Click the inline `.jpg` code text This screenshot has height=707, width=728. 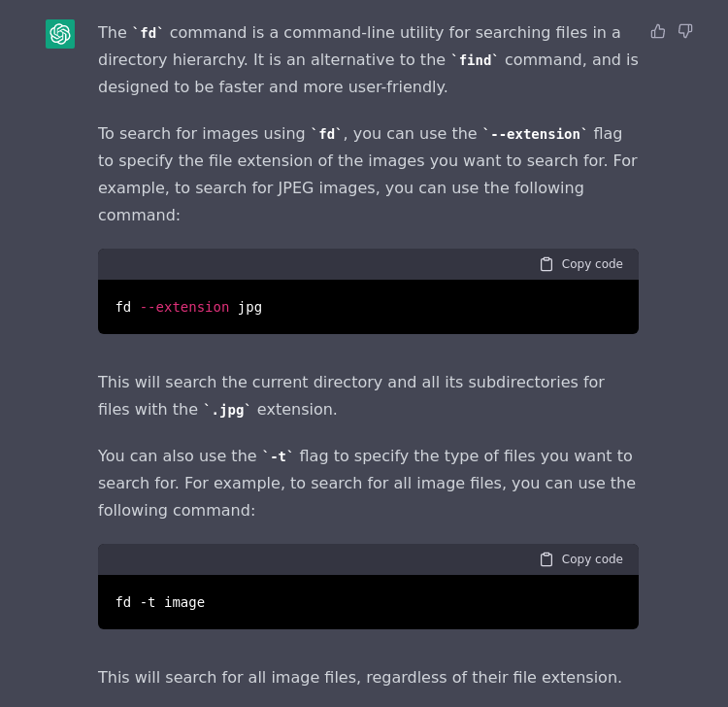pos(227,410)
